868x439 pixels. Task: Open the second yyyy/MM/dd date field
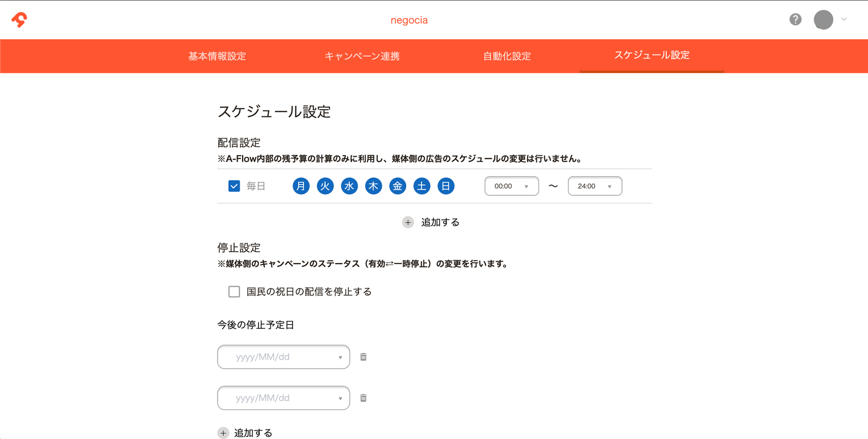[x=283, y=398]
